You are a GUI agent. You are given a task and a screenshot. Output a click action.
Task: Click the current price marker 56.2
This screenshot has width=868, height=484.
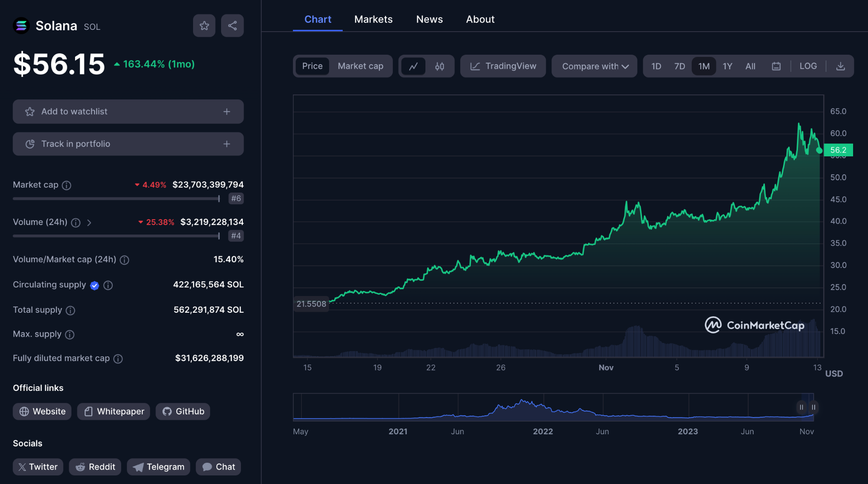(838, 150)
